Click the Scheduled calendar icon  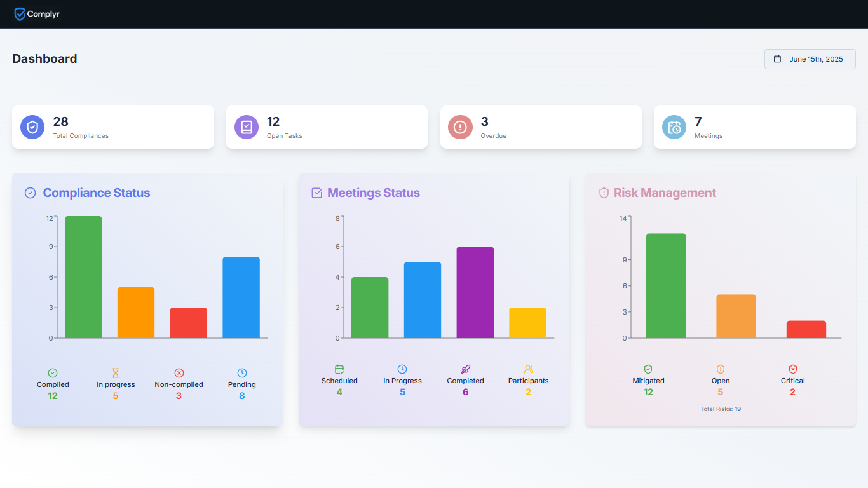(339, 369)
